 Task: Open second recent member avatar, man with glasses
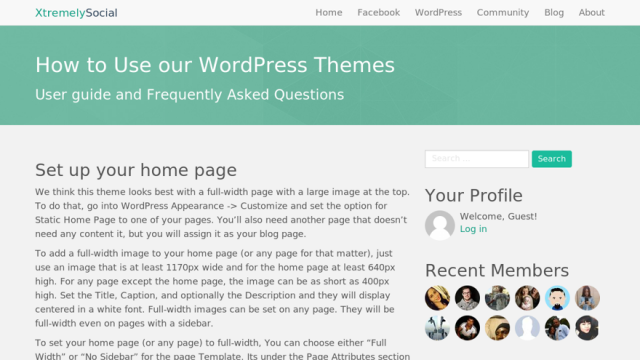467,298
